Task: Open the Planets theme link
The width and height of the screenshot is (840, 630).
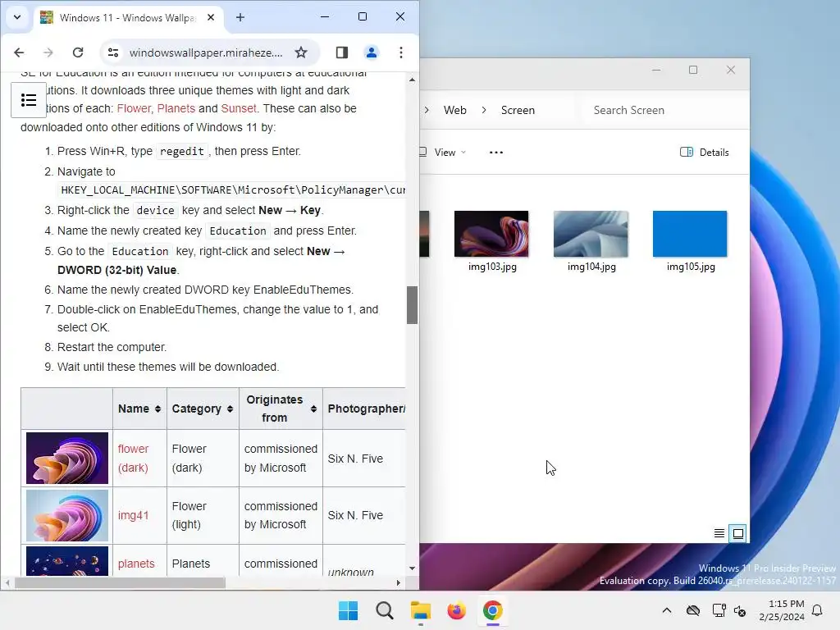Action: [176, 109]
